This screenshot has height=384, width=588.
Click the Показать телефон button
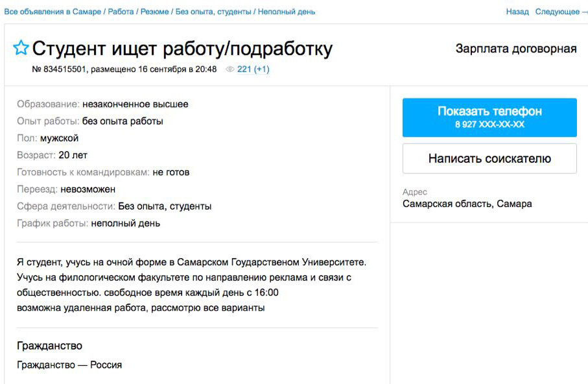pyautogui.click(x=489, y=117)
